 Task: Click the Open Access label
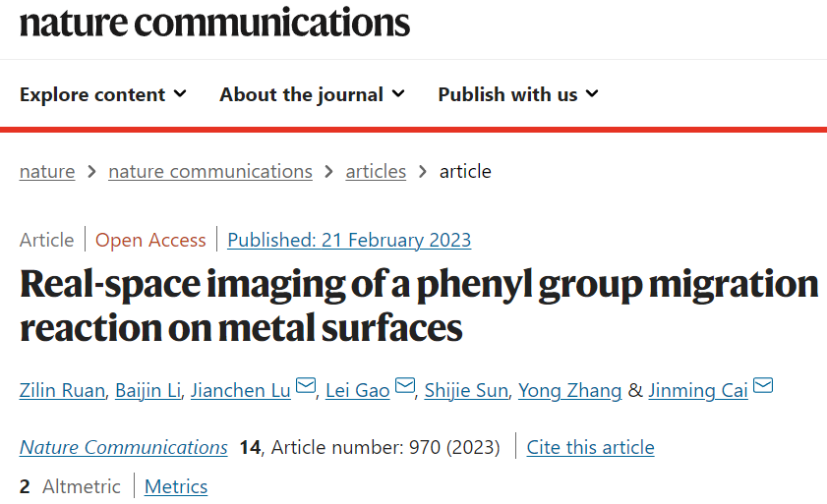click(x=150, y=240)
